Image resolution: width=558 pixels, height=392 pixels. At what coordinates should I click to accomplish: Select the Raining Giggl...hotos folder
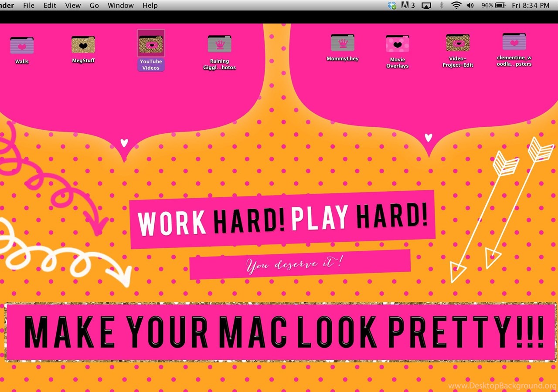tap(219, 44)
